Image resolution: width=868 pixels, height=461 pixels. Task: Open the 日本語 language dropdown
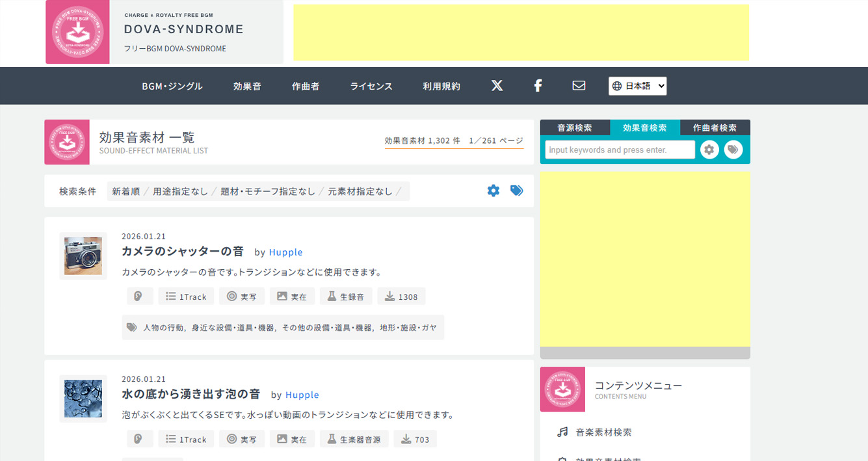pyautogui.click(x=637, y=85)
